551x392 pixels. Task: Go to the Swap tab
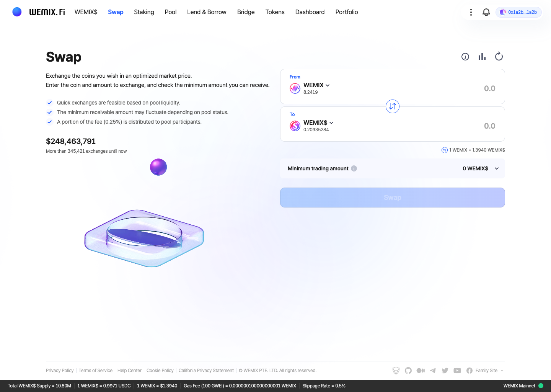pos(116,12)
